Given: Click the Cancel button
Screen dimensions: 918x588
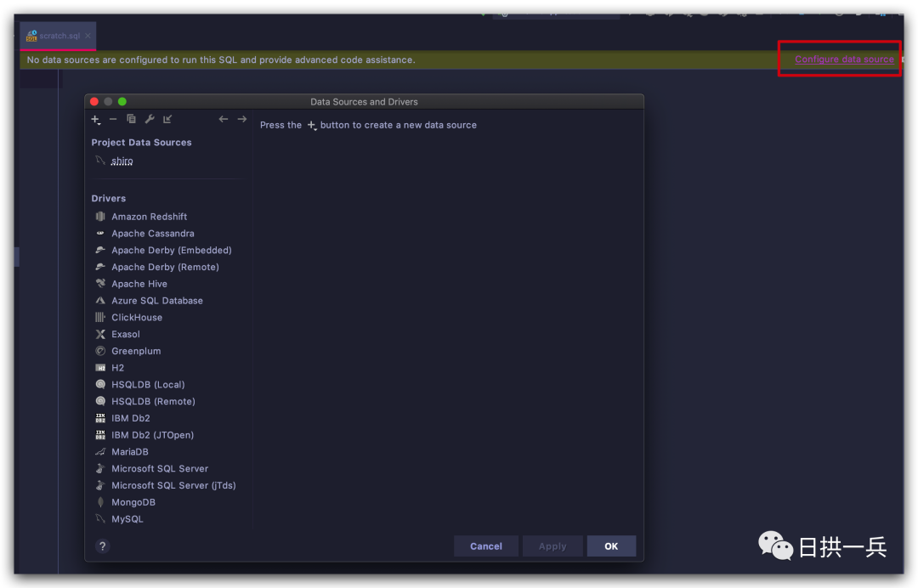Looking at the screenshot, I should click(486, 546).
